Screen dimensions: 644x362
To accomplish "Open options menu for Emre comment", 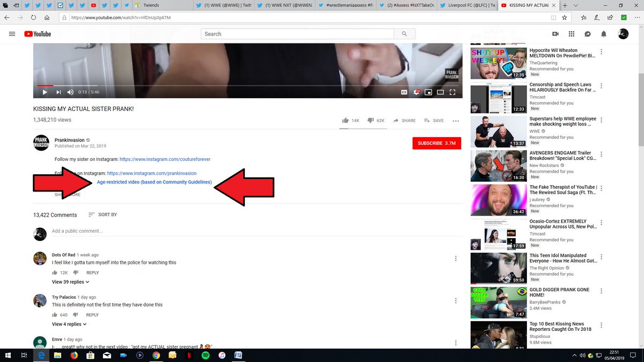I will [456, 343].
